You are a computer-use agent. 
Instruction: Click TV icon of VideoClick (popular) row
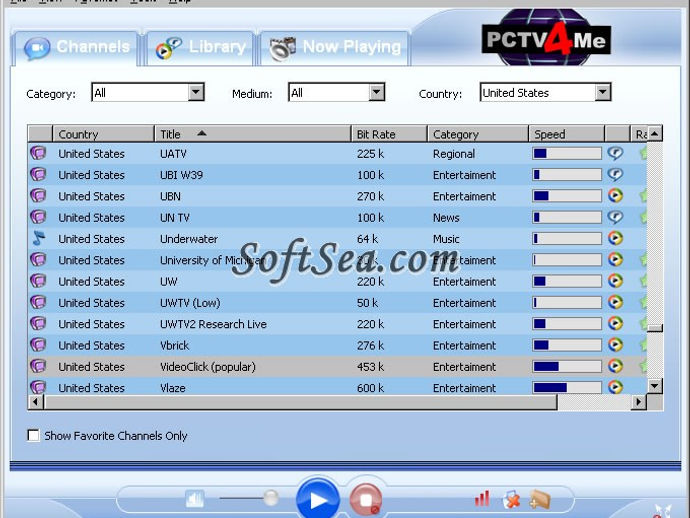tap(39, 366)
